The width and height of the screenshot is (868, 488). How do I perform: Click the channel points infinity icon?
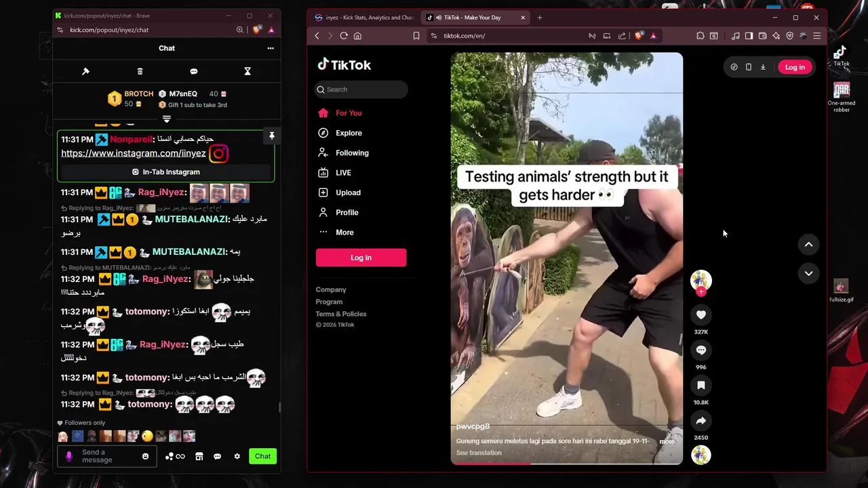[175, 456]
